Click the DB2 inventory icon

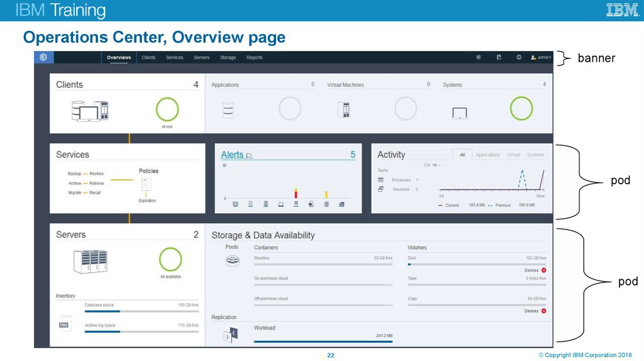(x=65, y=324)
